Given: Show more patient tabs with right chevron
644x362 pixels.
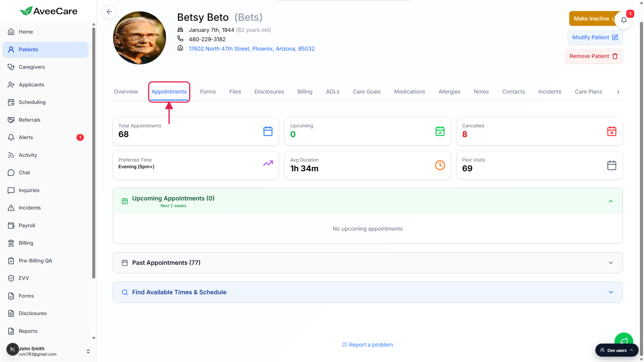Looking at the screenshot, I should tap(618, 92).
